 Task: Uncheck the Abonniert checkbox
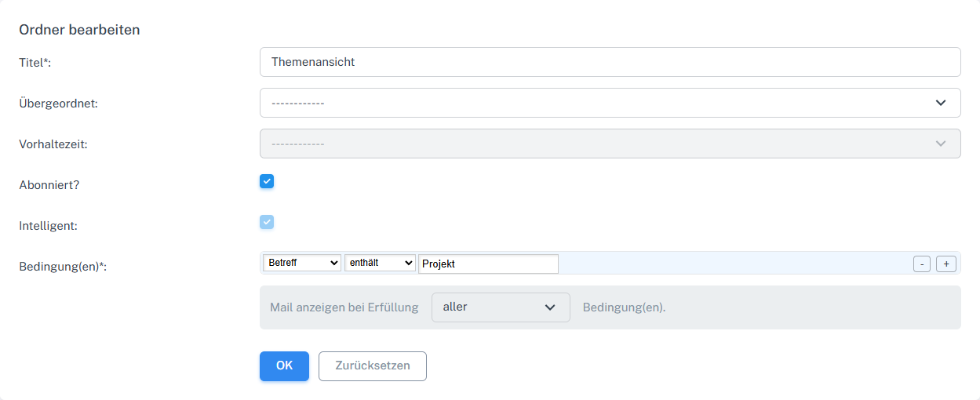[267, 182]
